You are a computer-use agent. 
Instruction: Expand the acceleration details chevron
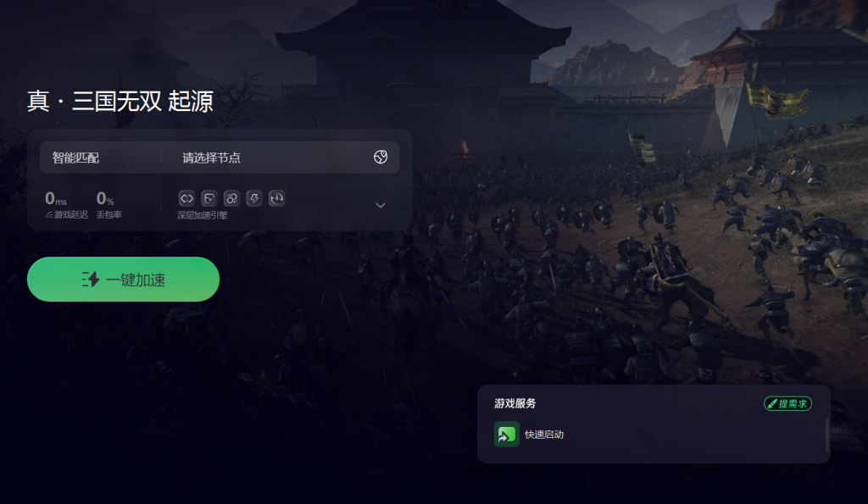[381, 205]
